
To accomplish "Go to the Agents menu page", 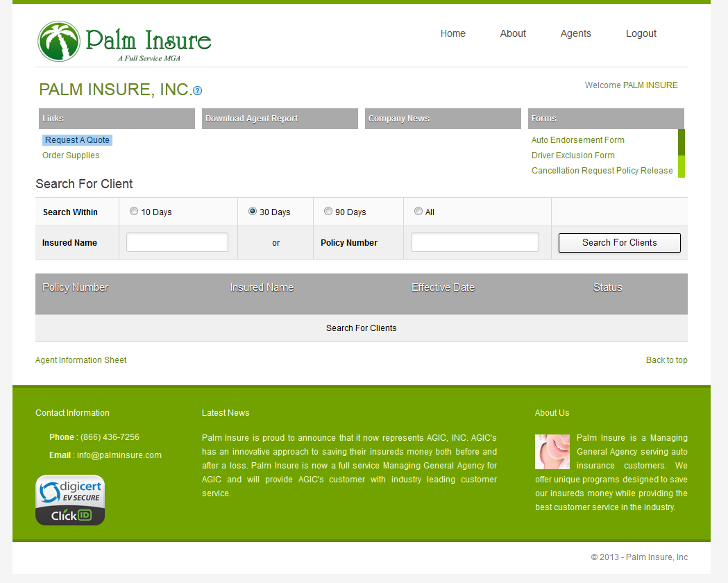I will pyautogui.click(x=576, y=33).
